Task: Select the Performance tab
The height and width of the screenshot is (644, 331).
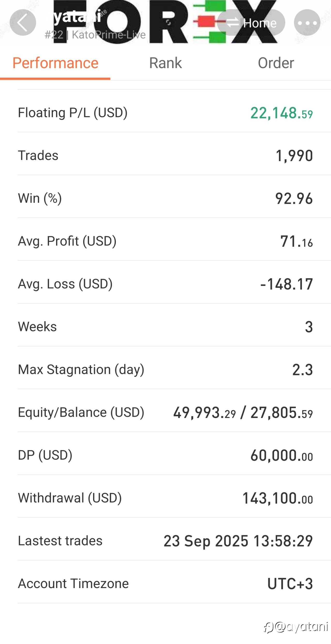Action: [55, 63]
